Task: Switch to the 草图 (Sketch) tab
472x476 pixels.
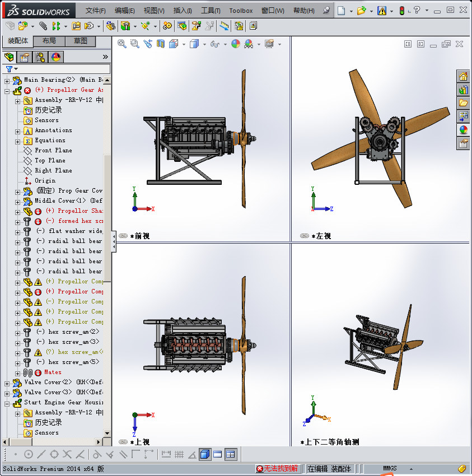Action: click(80, 41)
